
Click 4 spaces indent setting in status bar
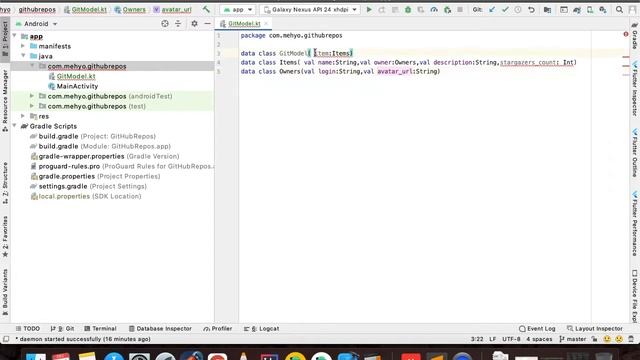(x=539, y=339)
